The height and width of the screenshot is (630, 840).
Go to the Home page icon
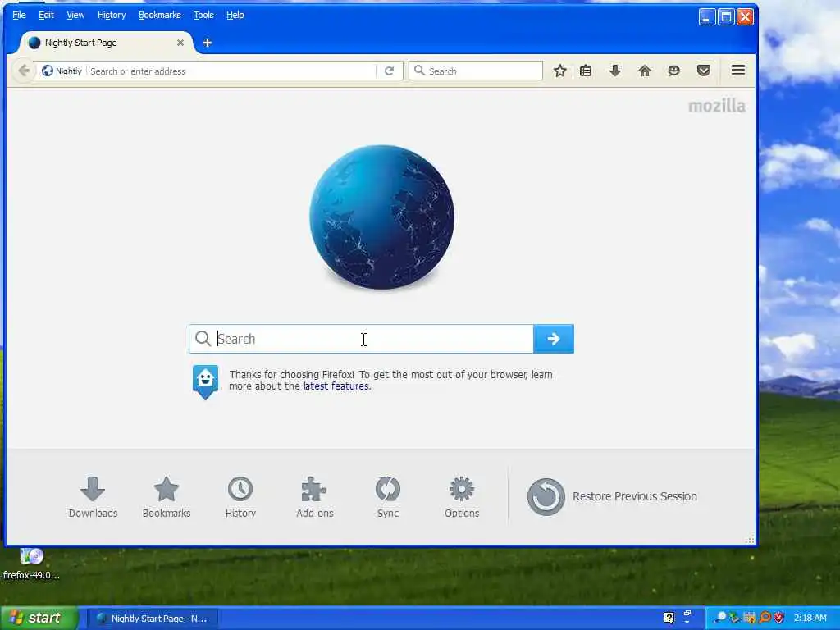pyautogui.click(x=645, y=71)
